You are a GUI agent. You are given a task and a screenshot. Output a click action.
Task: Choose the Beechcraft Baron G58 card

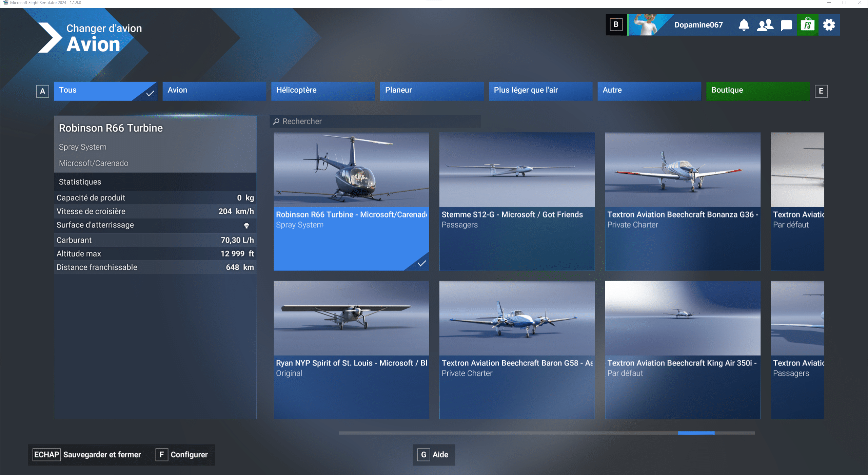[517, 350]
